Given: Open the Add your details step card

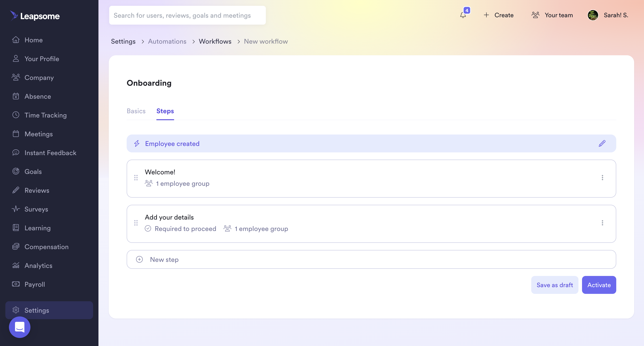Looking at the screenshot, I should click(371, 224).
